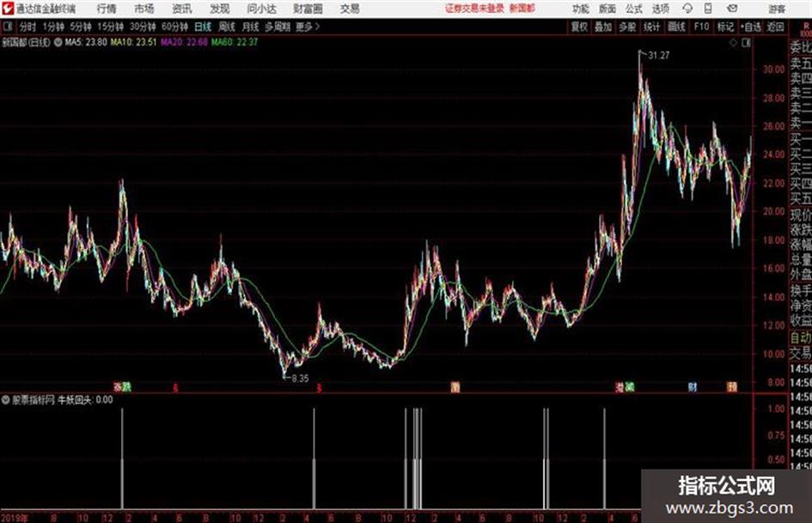This screenshot has width=812, height=523.
Task: Click the 统计 statistics button
Action: [651, 27]
